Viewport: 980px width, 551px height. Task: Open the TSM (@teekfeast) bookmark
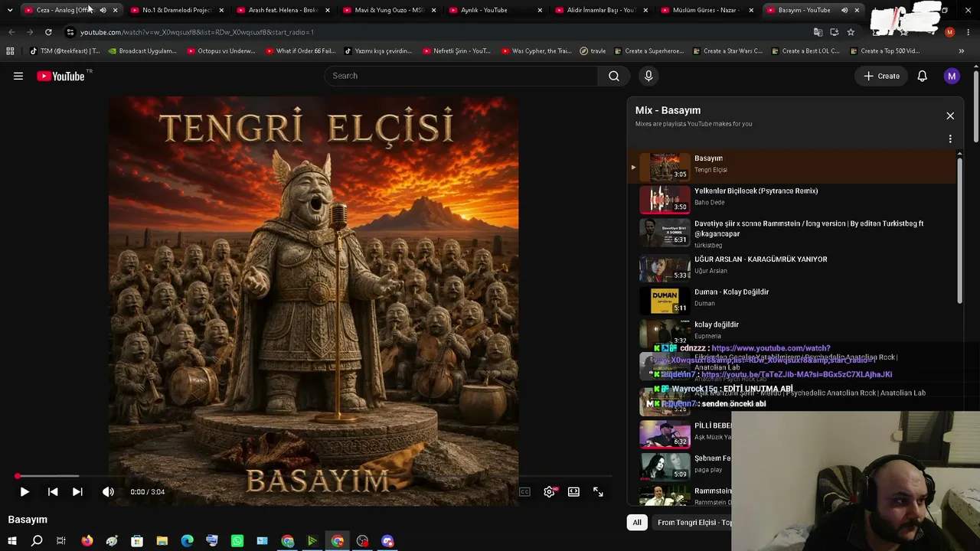tap(64, 51)
